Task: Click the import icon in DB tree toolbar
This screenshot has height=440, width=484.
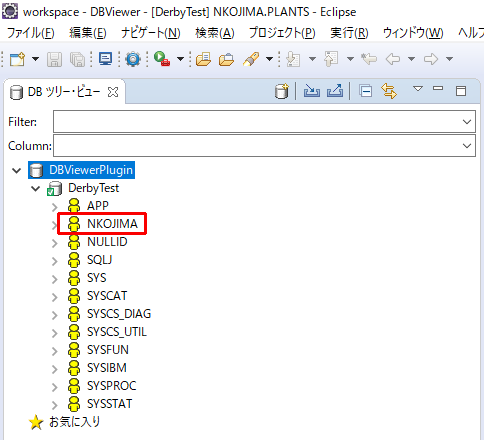Action: (x=312, y=91)
